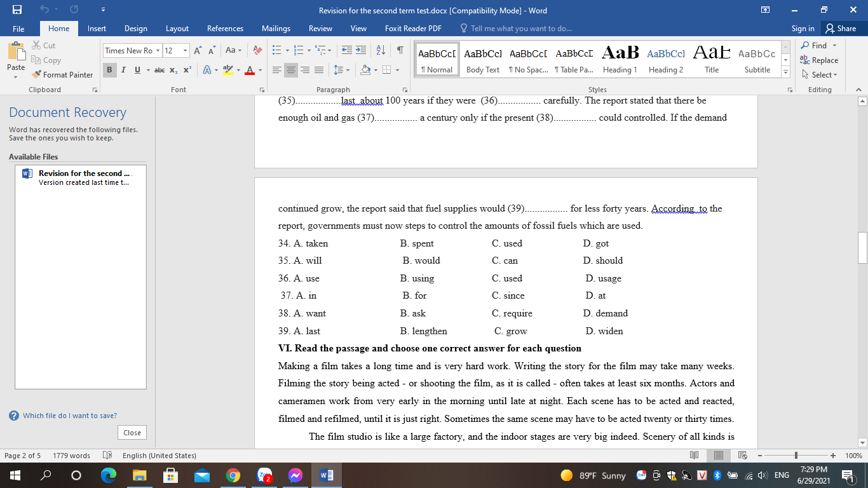Select the Cut command
This screenshot has width=868, height=488.
[x=43, y=46]
